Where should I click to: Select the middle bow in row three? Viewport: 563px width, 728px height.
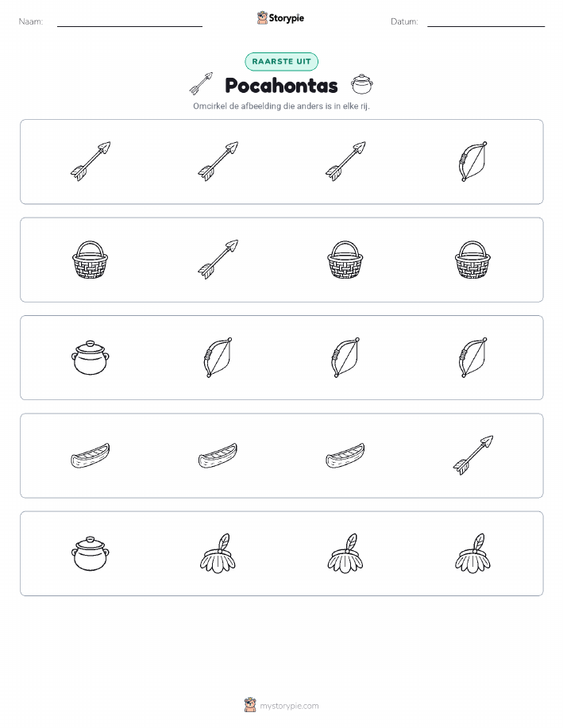point(345,357)
